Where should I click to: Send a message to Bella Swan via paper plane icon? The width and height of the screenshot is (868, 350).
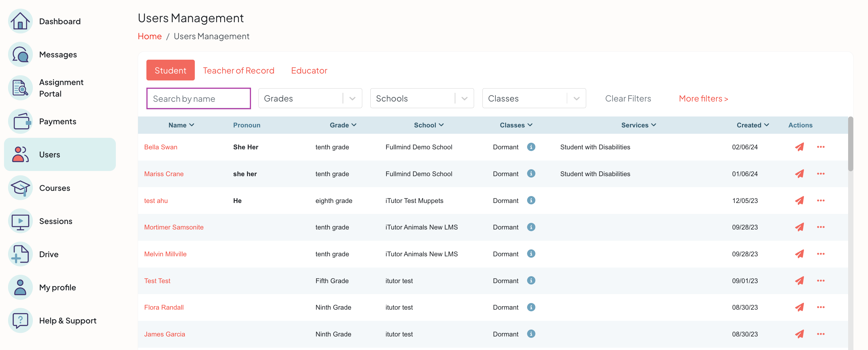[800, 147]
